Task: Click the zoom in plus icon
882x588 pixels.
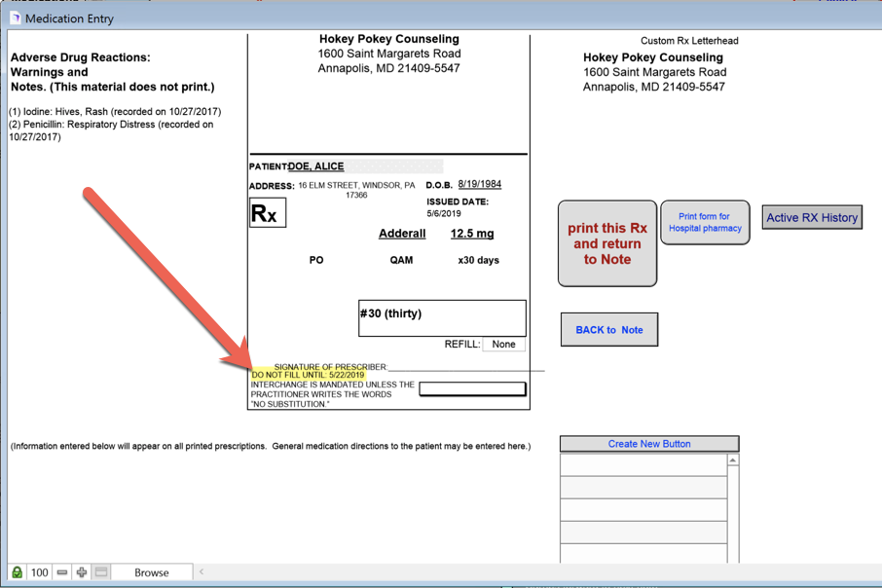Action: pyautogui.click(x=82, y=572)
